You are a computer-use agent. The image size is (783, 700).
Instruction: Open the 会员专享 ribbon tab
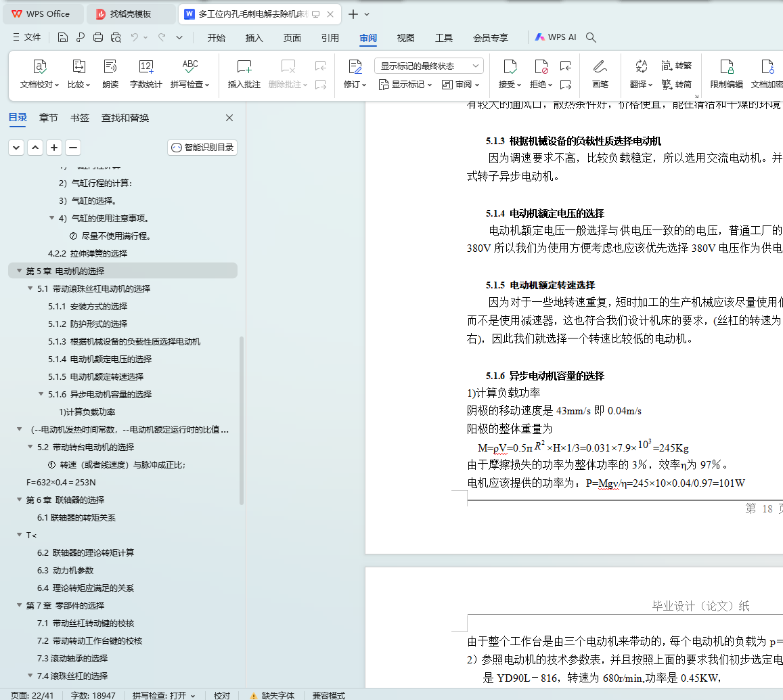point(491,37)
